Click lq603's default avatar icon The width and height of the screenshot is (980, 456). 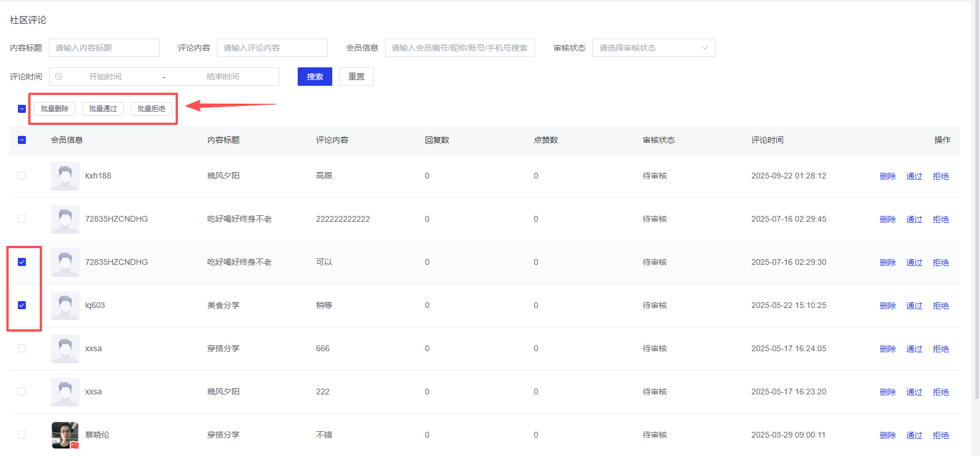65,306
